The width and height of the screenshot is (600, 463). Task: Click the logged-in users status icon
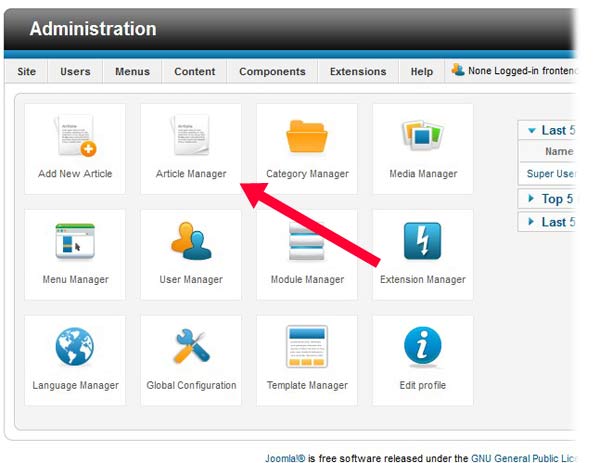pos(458,70)
